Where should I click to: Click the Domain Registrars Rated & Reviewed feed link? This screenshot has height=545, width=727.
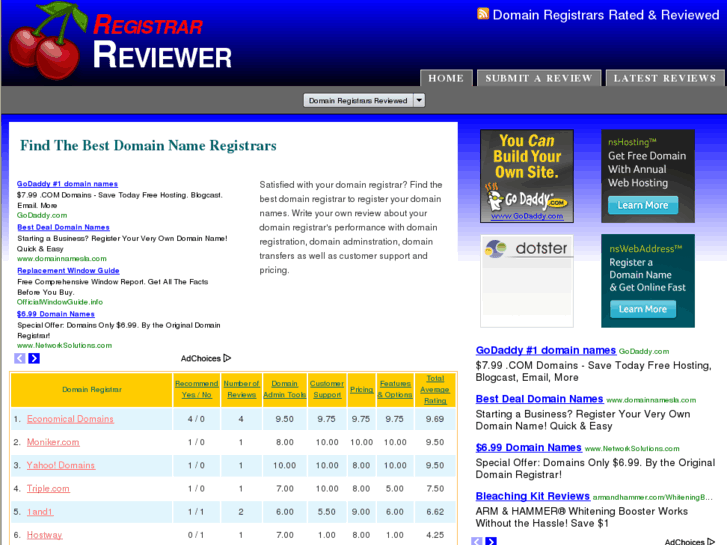click(606, 15)
